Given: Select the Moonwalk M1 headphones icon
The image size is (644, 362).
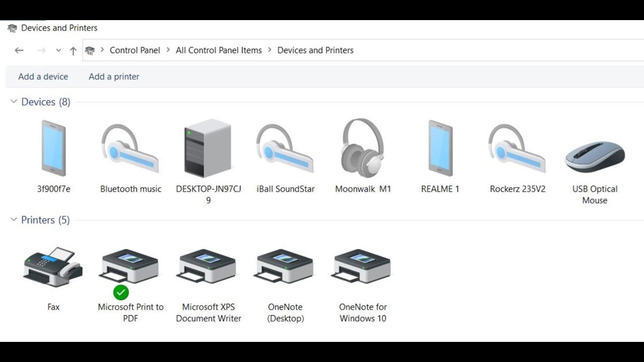Looking at the screenshot, I should pos(363,148).
